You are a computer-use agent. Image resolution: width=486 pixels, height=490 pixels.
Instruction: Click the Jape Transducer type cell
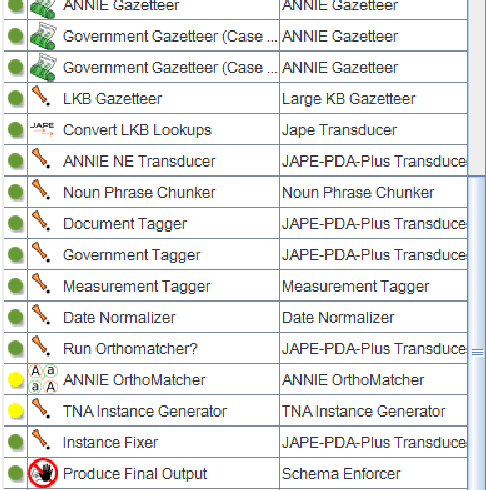click(x=373, y=129)
